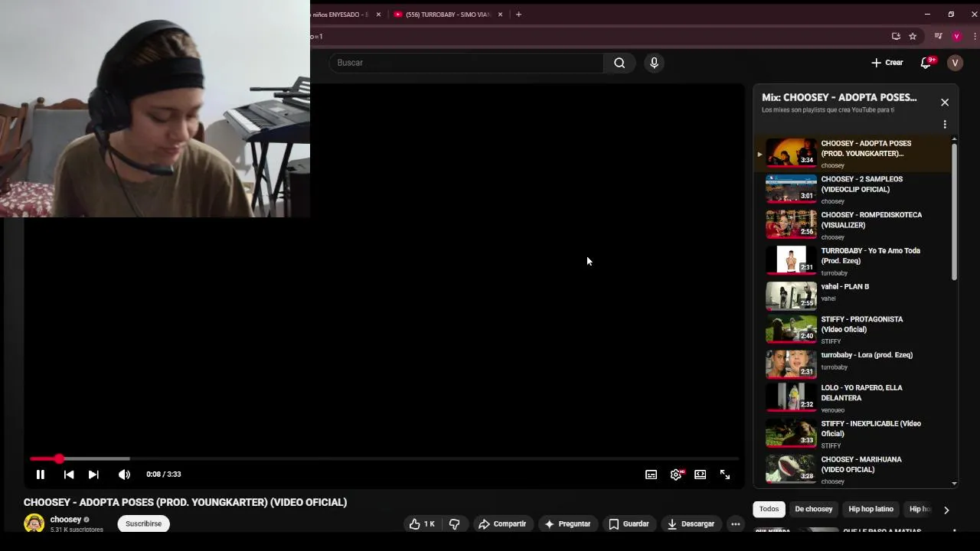Image resolution: width=980 pixels, height=551 pixels.
Task: Click the Descargar download button
Action: 691,524
